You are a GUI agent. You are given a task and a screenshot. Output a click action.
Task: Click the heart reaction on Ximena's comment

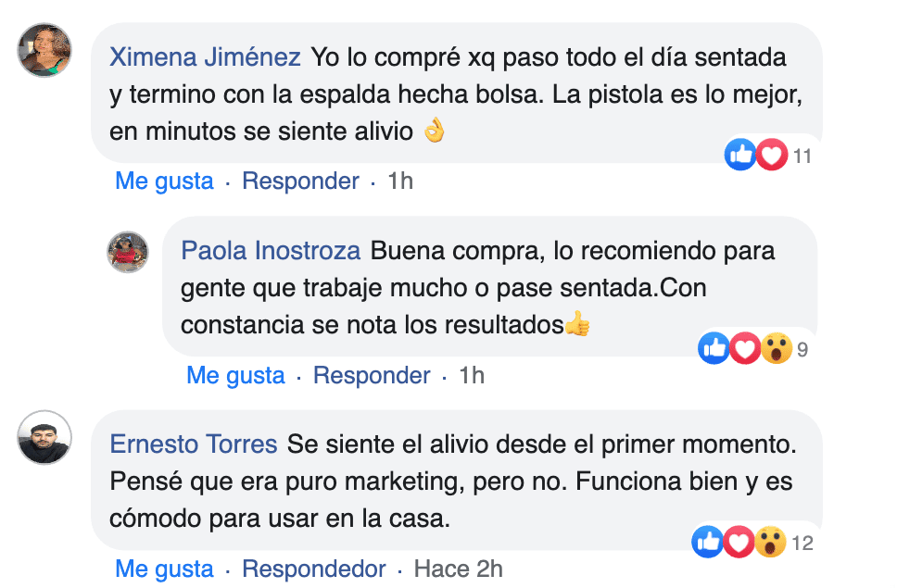(771, 156)
